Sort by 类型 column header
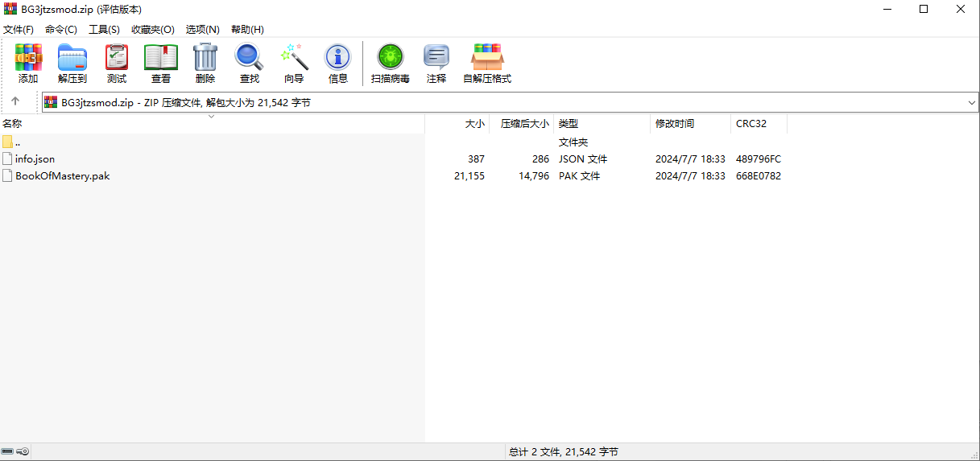This screenshot has width=980, height=461. coord(602,124)
